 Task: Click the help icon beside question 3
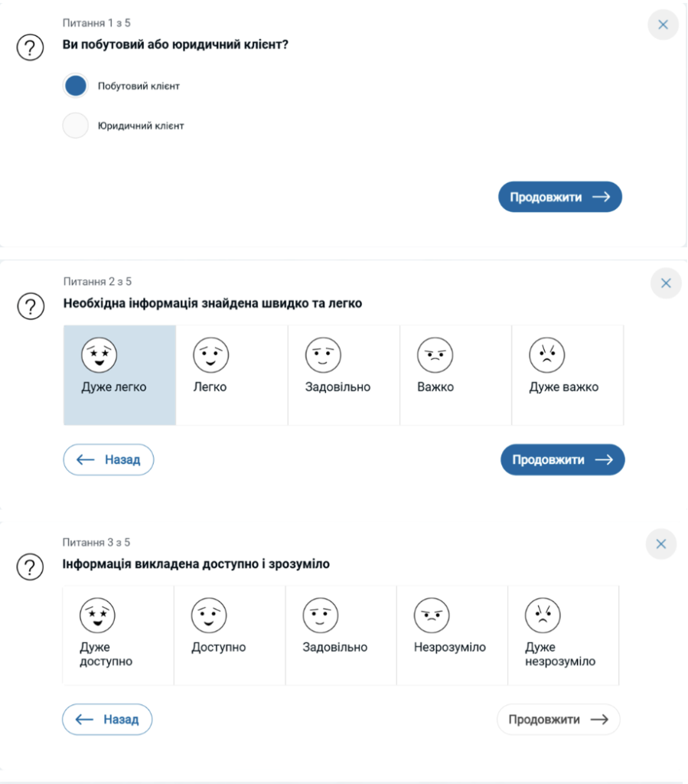30,567
